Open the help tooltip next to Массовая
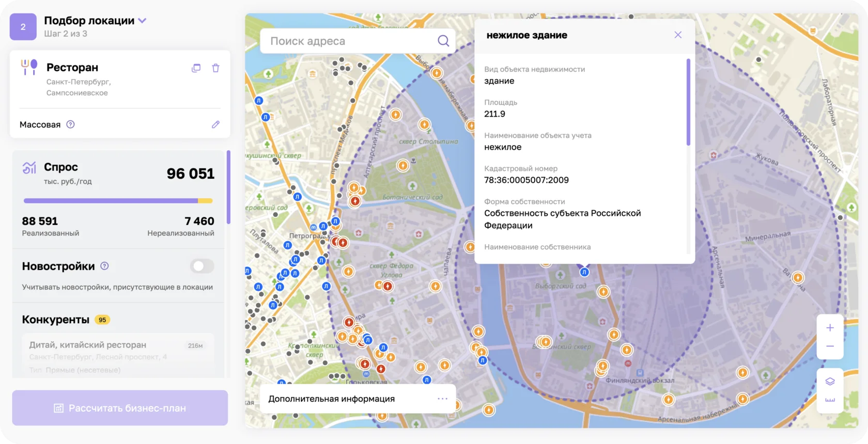 71,124
